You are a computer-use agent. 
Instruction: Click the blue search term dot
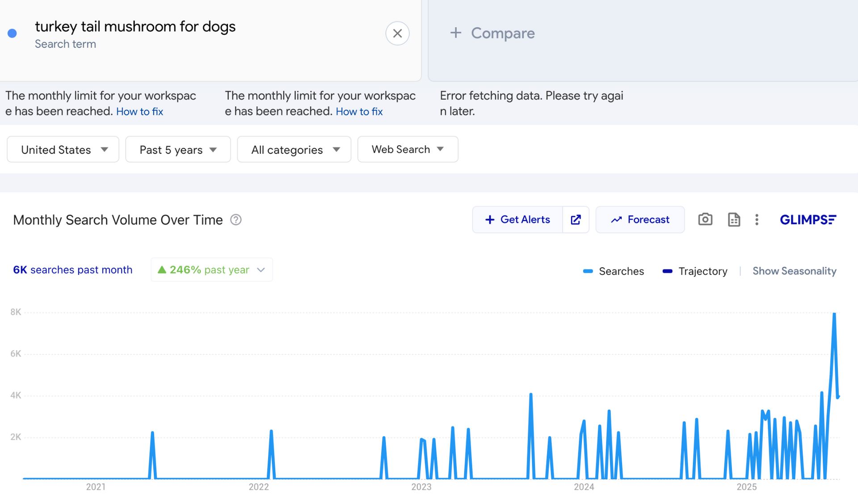point(13,34)
